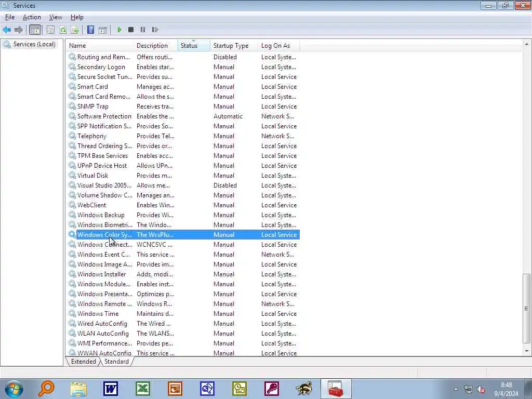Image resolution: width=532 pixels, height=399 pixels.
Task: Launch Word from the taskbar
Action: pos(111,389)
